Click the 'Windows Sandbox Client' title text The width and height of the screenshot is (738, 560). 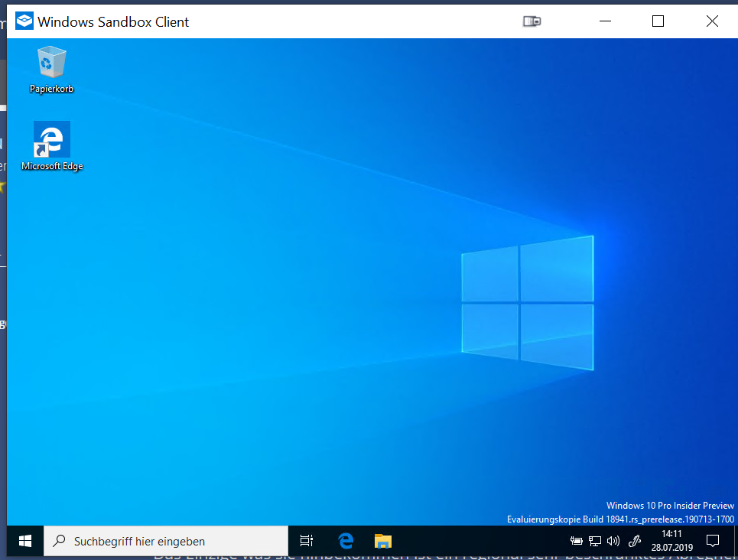point(113,21)
